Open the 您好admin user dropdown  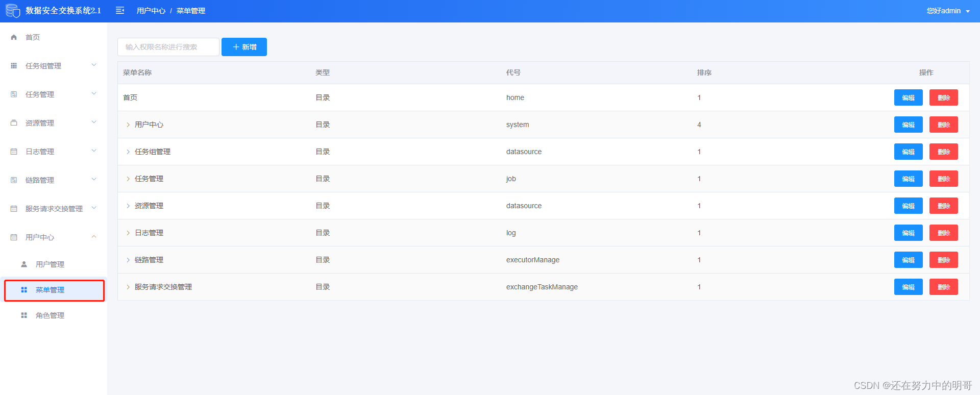coord(948,11)
